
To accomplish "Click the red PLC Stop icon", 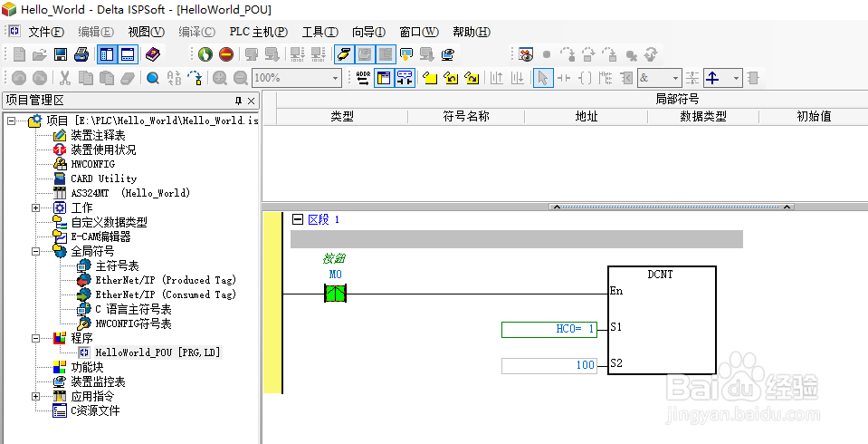I will (x=226, y=54).
